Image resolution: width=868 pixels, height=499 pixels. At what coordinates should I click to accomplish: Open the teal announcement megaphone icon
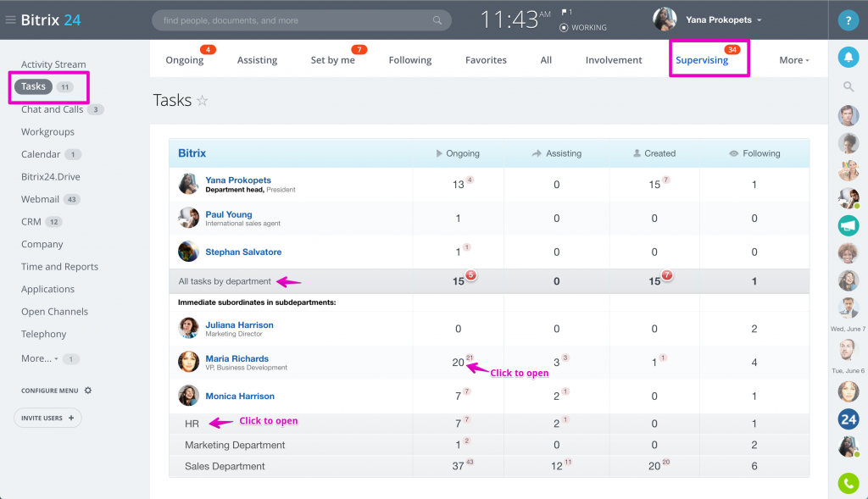coord(848,225)
